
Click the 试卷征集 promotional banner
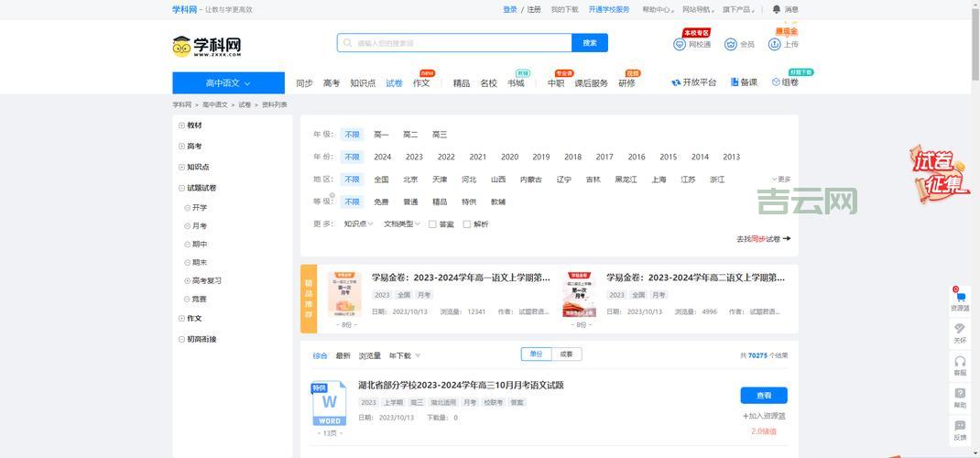click(938, 174)
